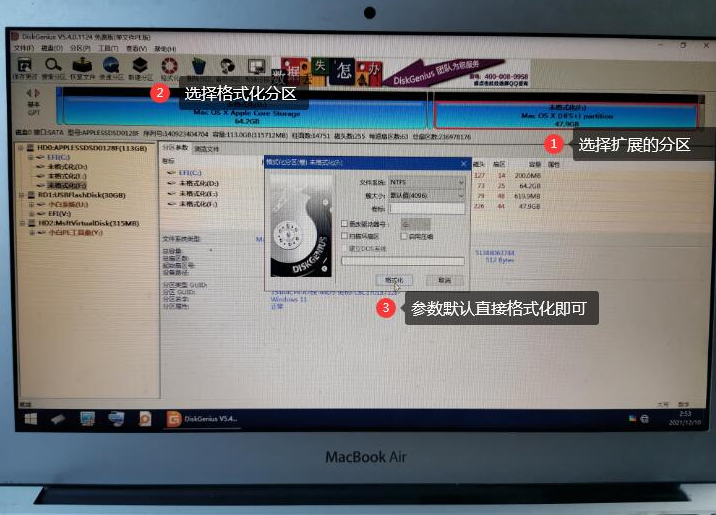Collapse the HD0:APPLESSDSD0128F tree node

[21, 148]
